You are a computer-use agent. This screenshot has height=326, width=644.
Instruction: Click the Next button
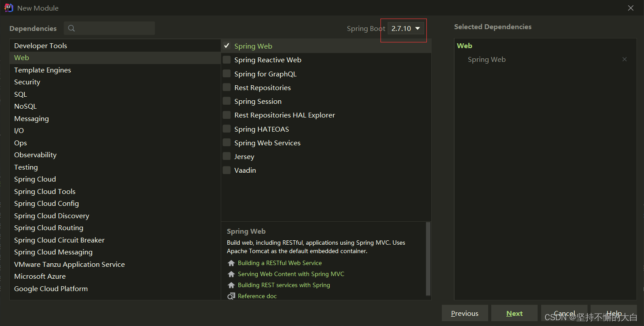click(514, 313)
